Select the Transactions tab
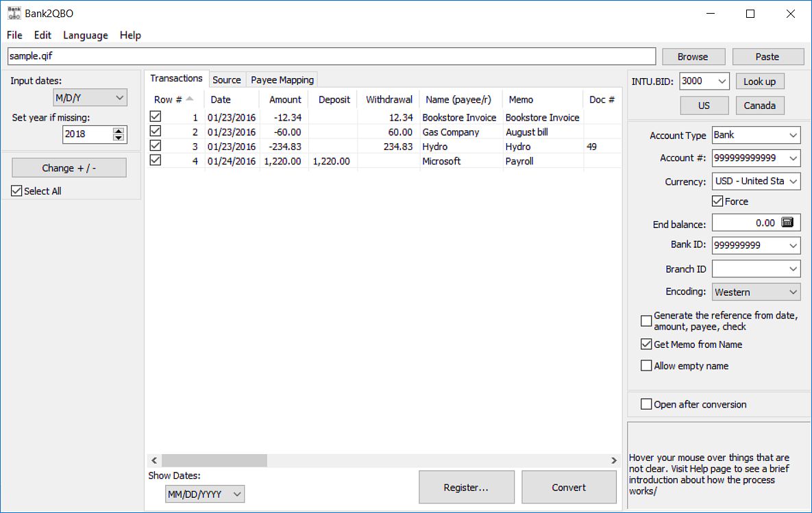Viewport: 812px width, 513px height. tap(176, 78)
